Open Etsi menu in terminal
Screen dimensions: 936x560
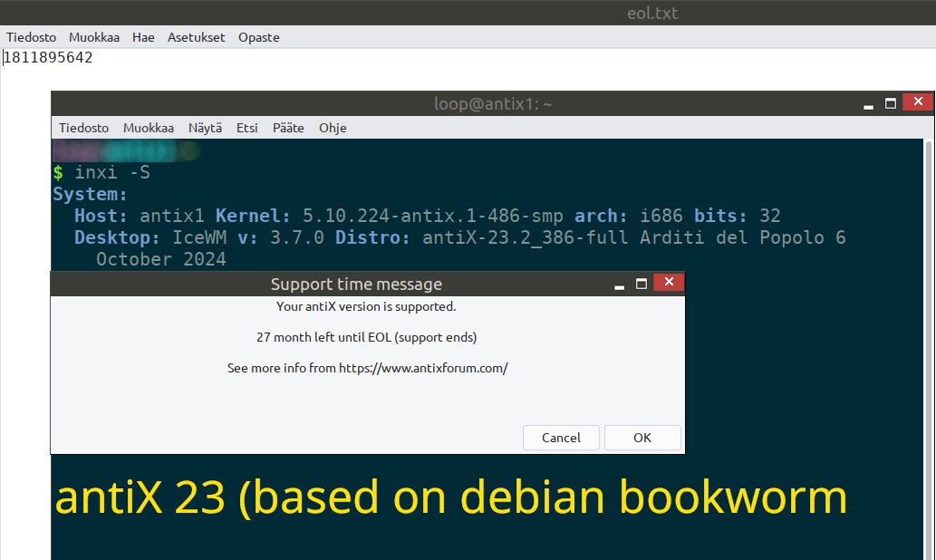(x=246, y=128)
